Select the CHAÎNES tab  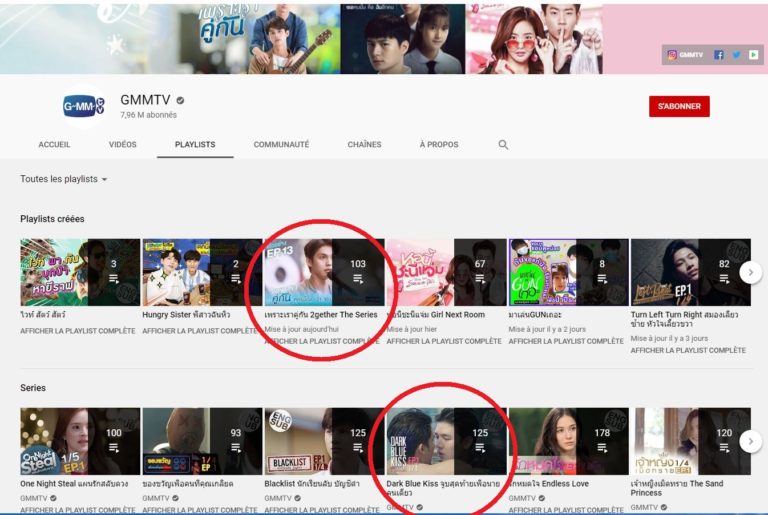[x=364, y=145]
